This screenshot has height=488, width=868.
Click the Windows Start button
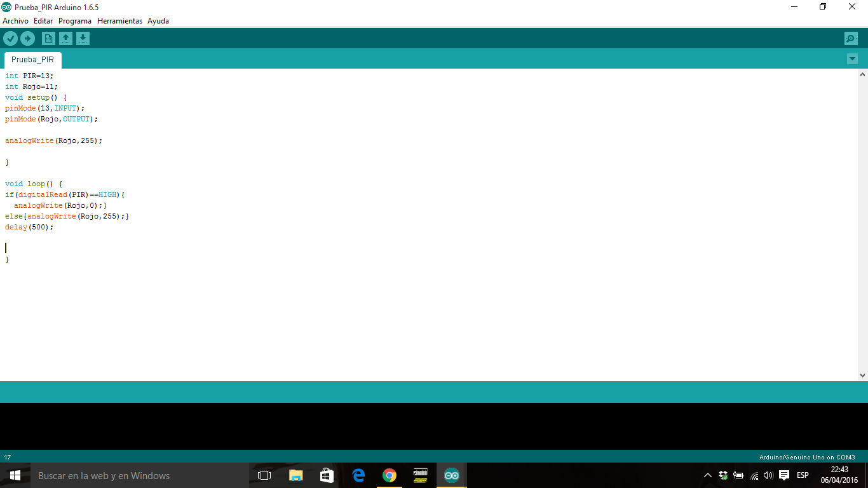15,475
